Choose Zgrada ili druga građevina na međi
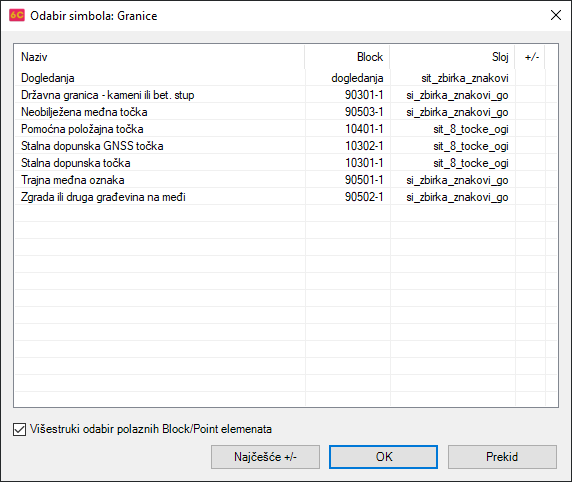Viewport: 572px width, 482px height. coord(286,197)
